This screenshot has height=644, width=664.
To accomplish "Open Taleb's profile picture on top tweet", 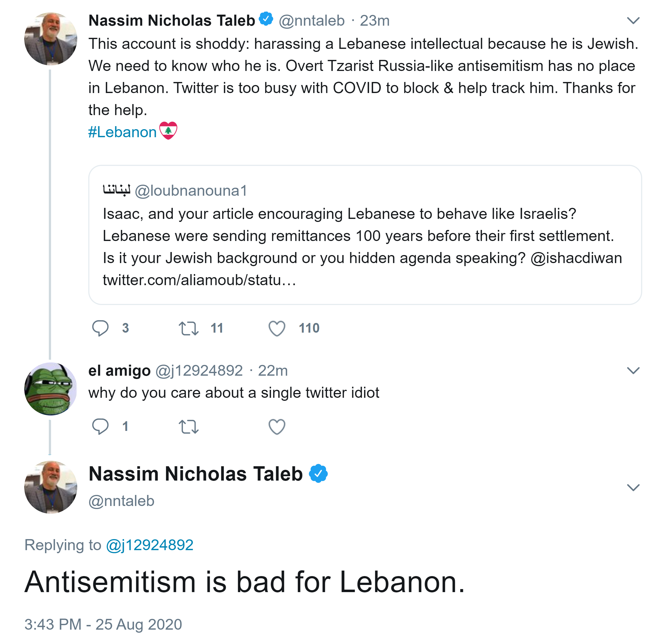I will [51, 39].
